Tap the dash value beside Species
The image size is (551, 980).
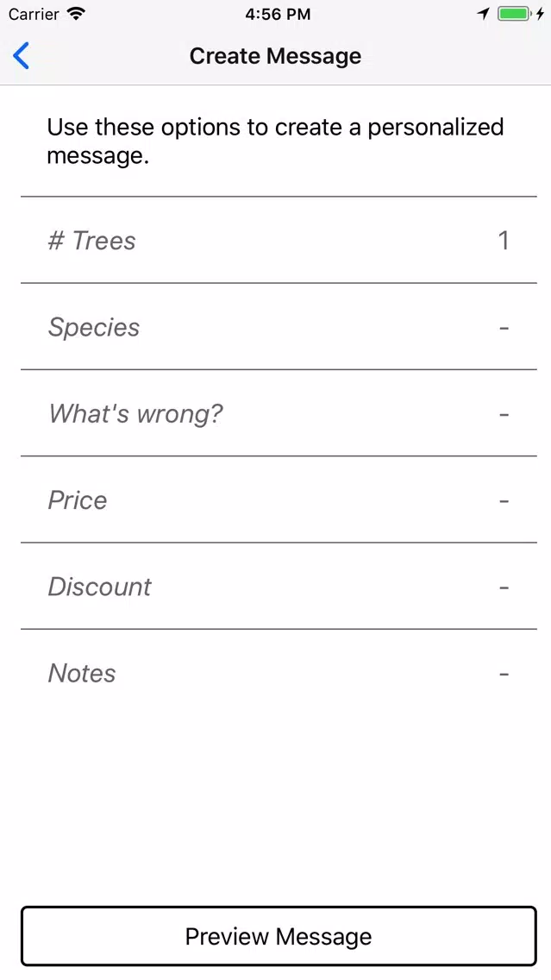coord(504,328)
